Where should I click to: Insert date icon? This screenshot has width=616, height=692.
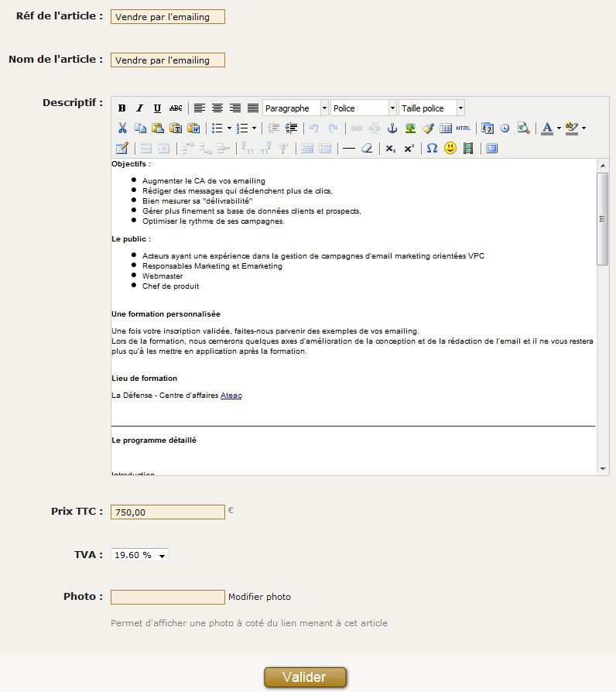coord(488,128)
